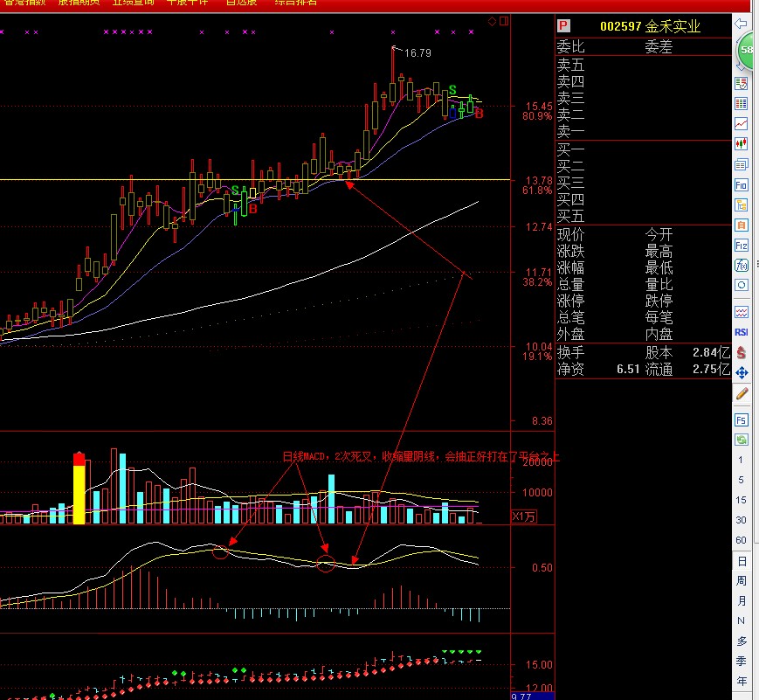Open the candlestick chart icon
Viewport: 759px width, 700px height.
tap(742, 144)
